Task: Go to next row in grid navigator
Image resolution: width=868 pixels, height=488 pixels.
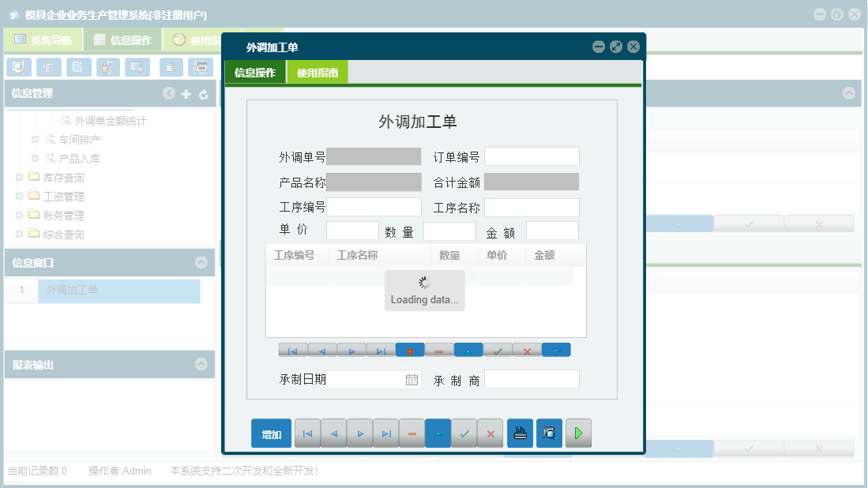Action: click(351, 351)
